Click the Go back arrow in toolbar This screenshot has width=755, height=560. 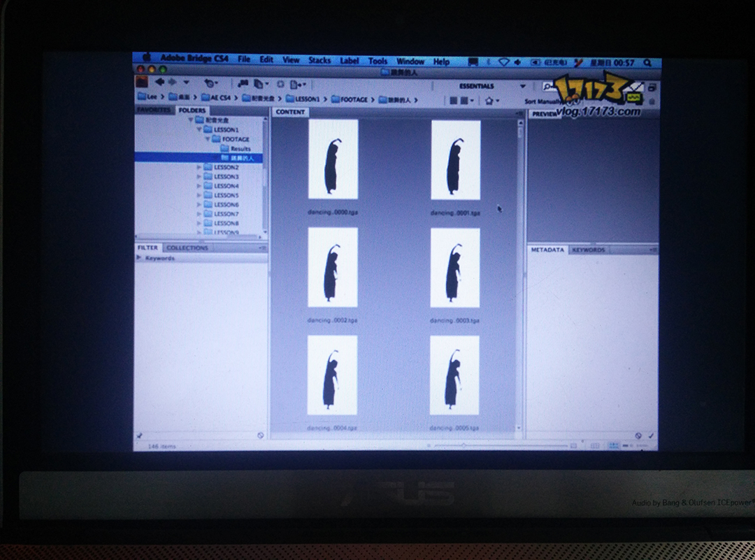point(159,82)
